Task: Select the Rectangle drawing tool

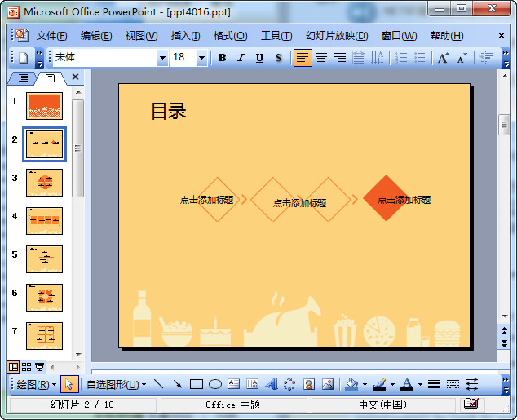Action: pyautogui.click(x=197, y=384)
